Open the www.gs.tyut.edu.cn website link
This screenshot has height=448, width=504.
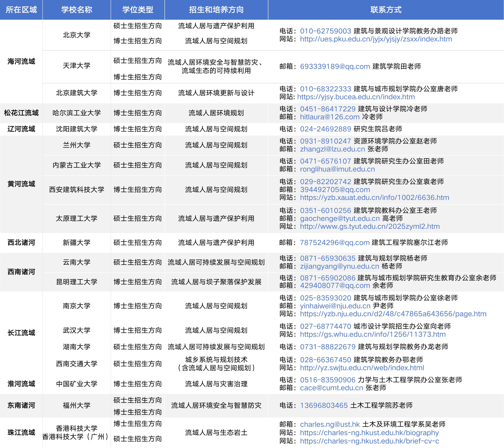pyautogui.click(x=370, y=226)
